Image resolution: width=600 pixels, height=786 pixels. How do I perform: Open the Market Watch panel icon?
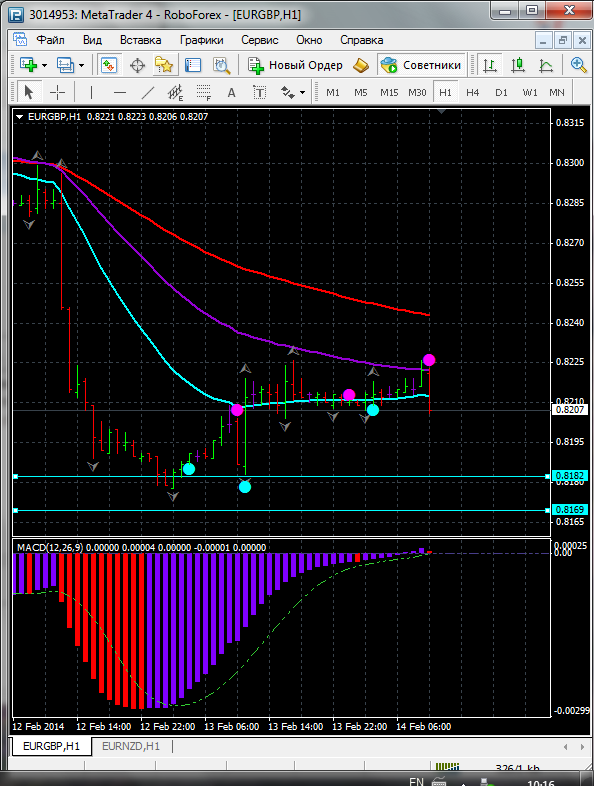[x=109, y=65]
